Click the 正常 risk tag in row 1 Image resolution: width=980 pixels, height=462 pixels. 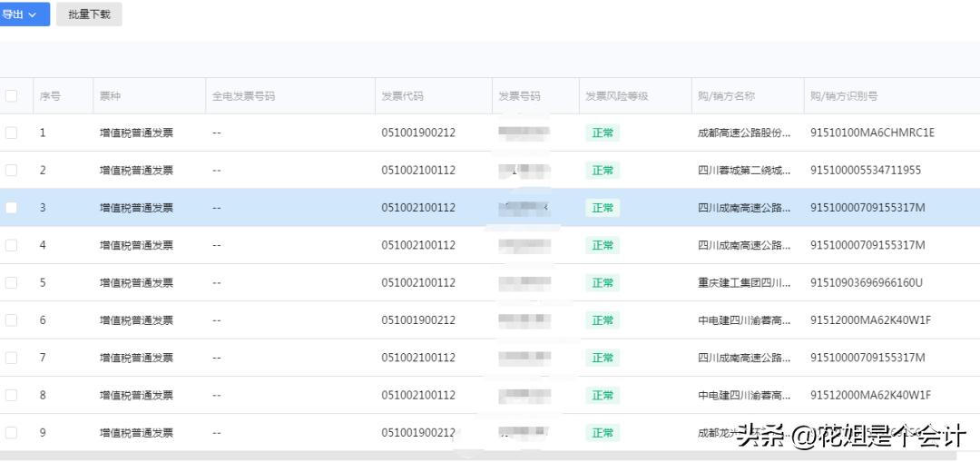pyautogui.click(x=603, y=133)
